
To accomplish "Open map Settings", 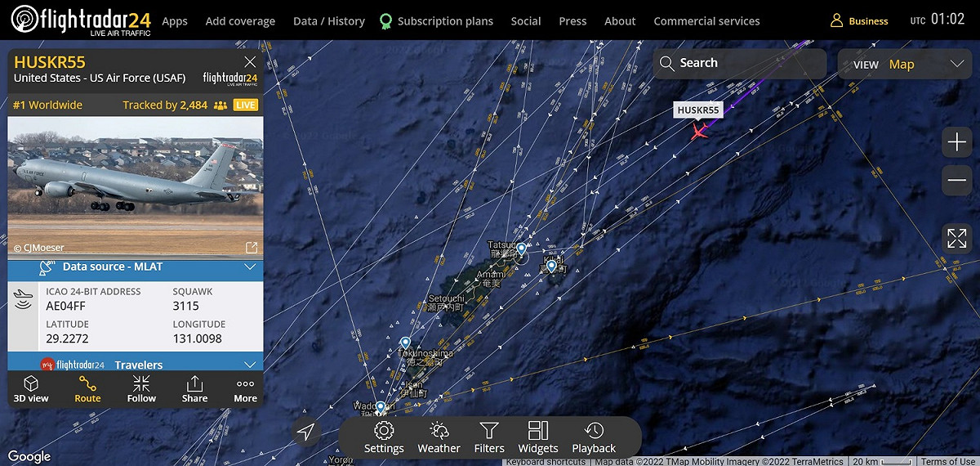I will (x=384, y=438).
